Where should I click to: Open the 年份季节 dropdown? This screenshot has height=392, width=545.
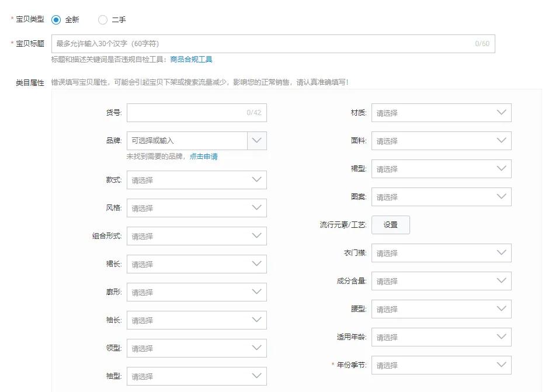tap(441, 365)
